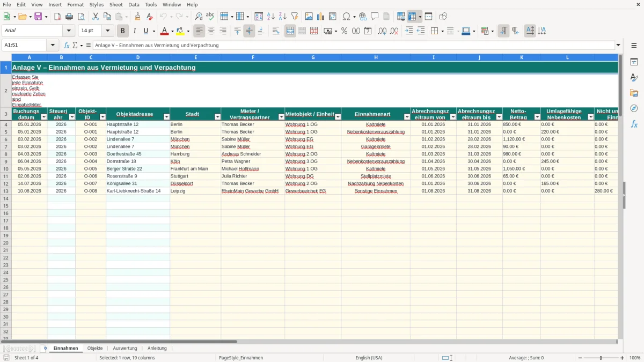Export directly as PDF
This screenshot has height=362, width=644.
click(x=57, y=17)
